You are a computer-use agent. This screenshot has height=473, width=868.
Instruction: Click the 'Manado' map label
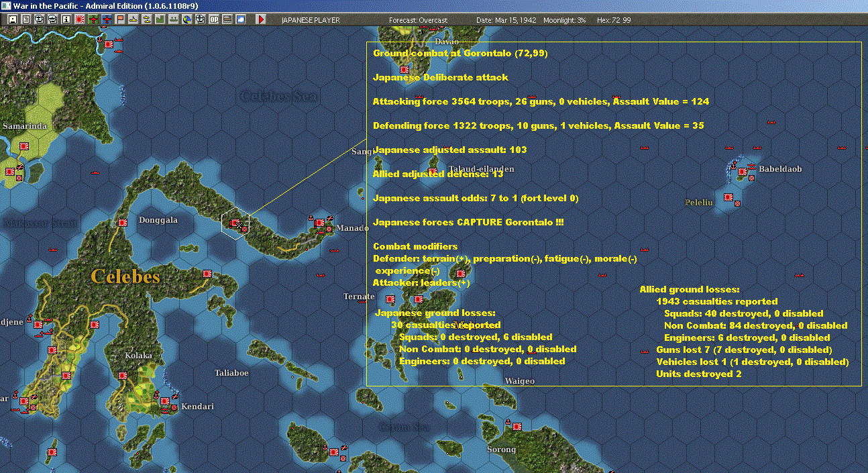click(352, 228)
